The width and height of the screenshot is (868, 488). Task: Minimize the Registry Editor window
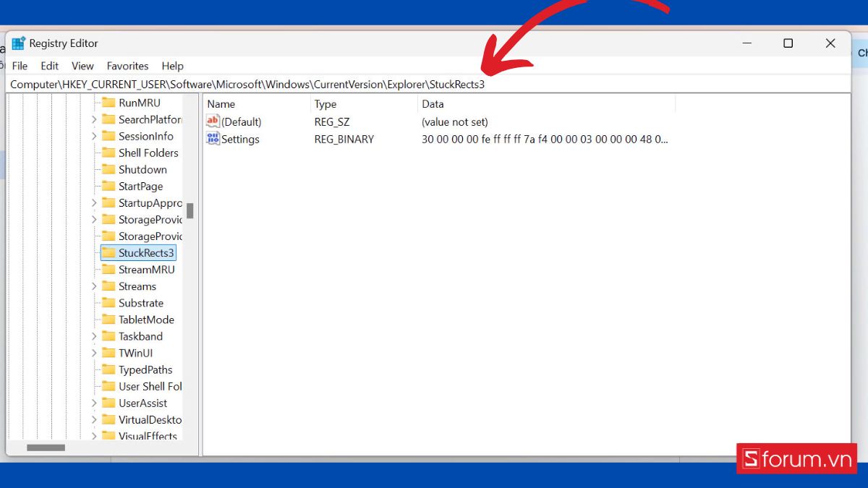click(x=746, y=43)
